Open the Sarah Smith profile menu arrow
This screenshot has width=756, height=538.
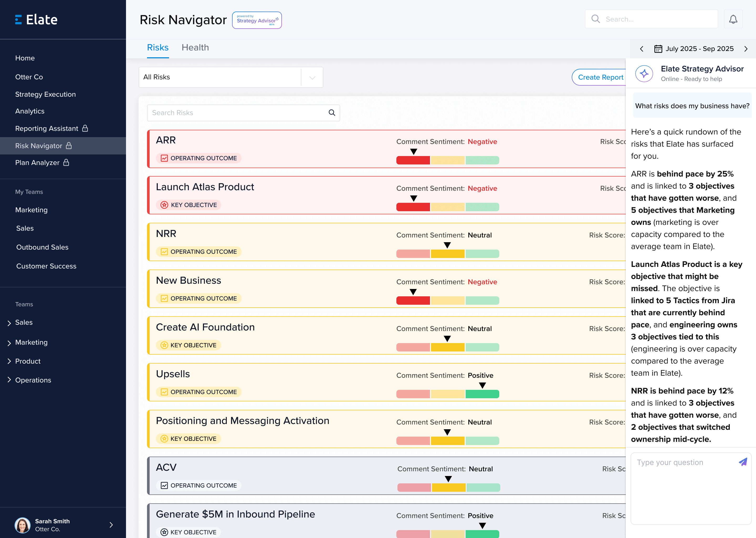pyautogui.click(x=111, y=524)
